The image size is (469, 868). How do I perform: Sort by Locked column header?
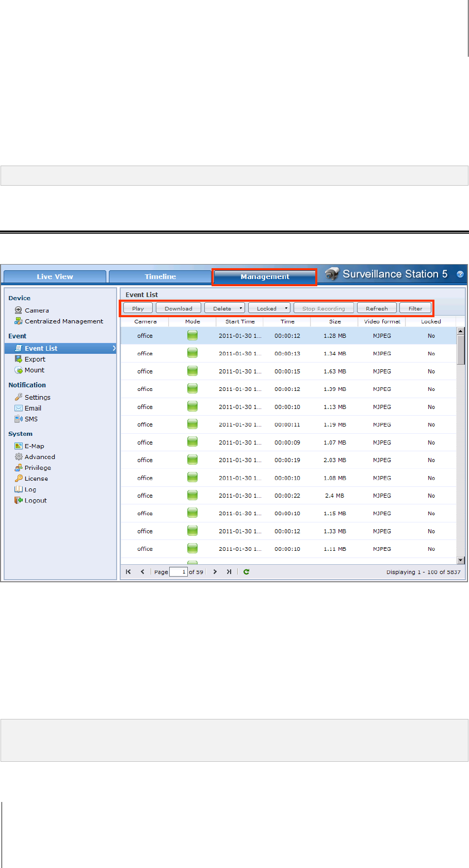(431, 321)
